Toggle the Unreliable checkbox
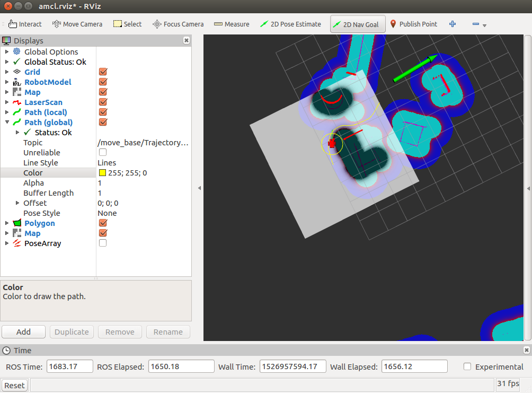 point(103,153)
